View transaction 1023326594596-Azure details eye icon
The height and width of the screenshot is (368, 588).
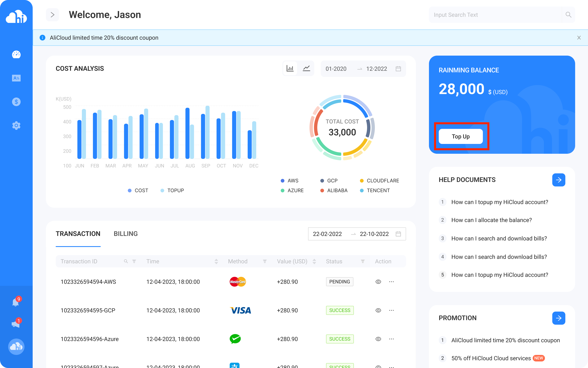tap(378, 339)
